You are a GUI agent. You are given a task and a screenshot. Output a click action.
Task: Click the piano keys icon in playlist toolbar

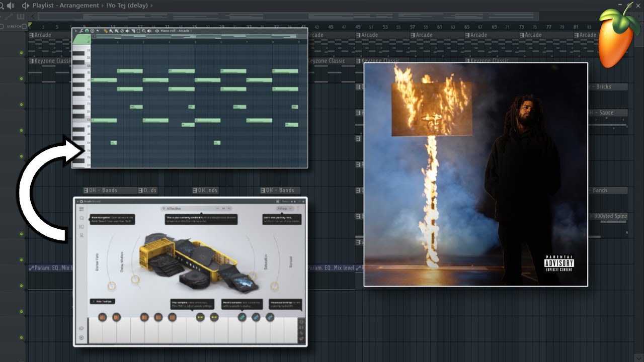click(x=21, y=17)
